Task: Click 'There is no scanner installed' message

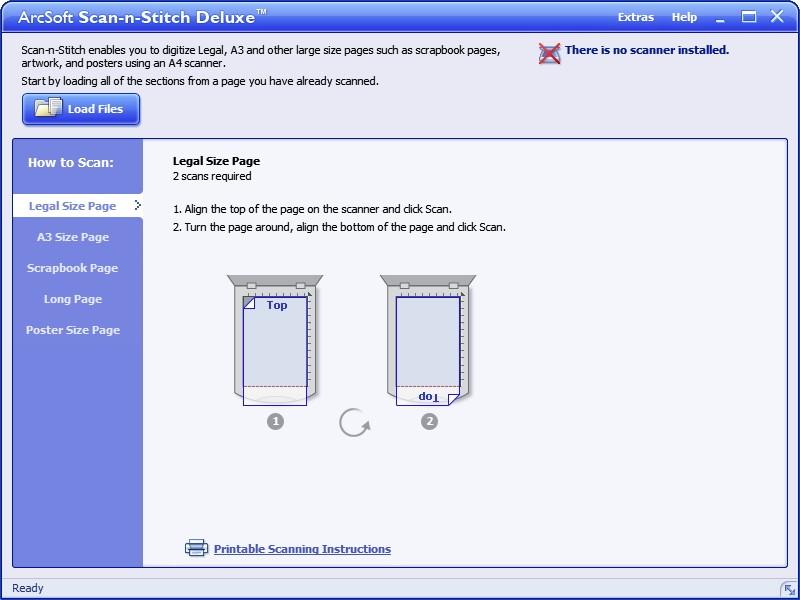Action: click(x=646, y=50)
